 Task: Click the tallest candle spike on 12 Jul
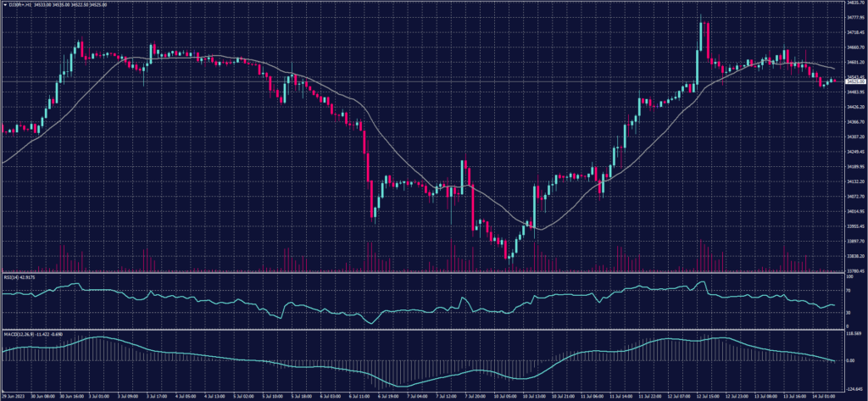point(702,34)
